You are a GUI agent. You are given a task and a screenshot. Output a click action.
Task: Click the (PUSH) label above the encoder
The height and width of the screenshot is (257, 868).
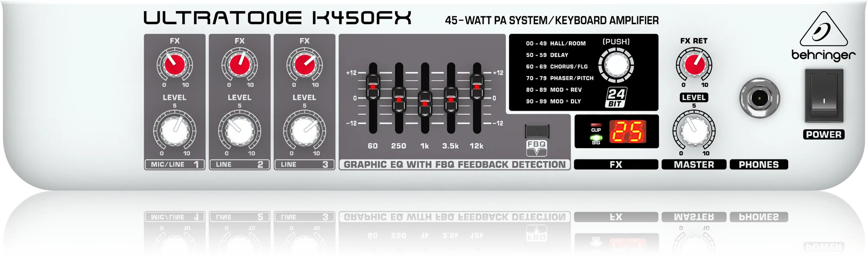(616, 42)
